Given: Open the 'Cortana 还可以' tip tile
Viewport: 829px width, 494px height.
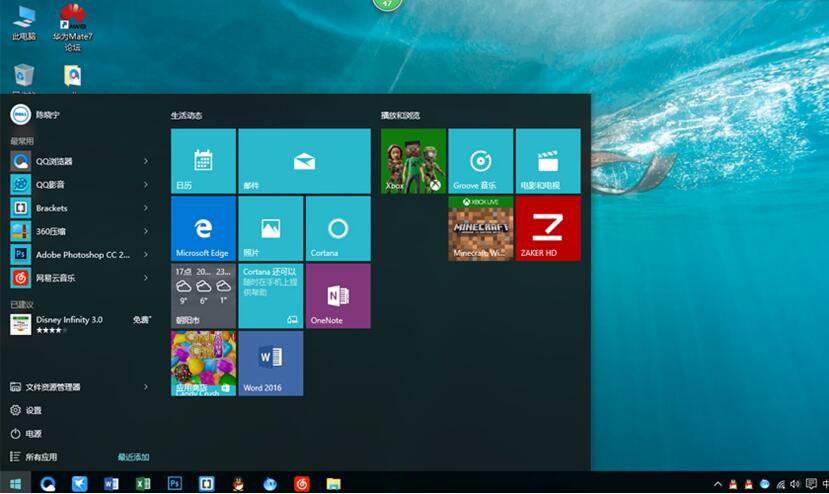Looking at the screenshot, I should (x=271, y=296).
